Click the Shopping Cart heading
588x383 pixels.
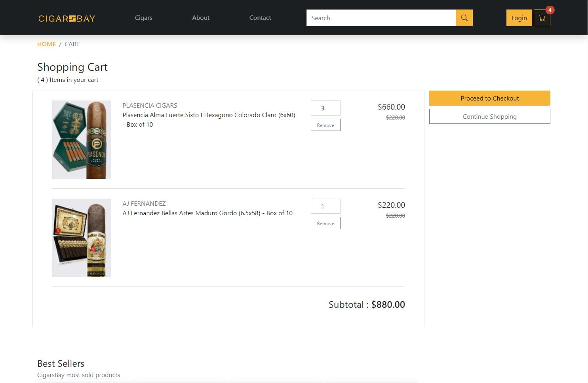tap(72, 67)
